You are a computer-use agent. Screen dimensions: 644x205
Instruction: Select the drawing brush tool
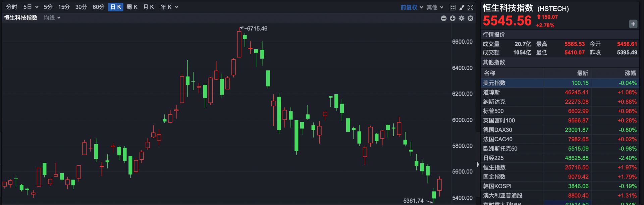[x=462, y=7]
